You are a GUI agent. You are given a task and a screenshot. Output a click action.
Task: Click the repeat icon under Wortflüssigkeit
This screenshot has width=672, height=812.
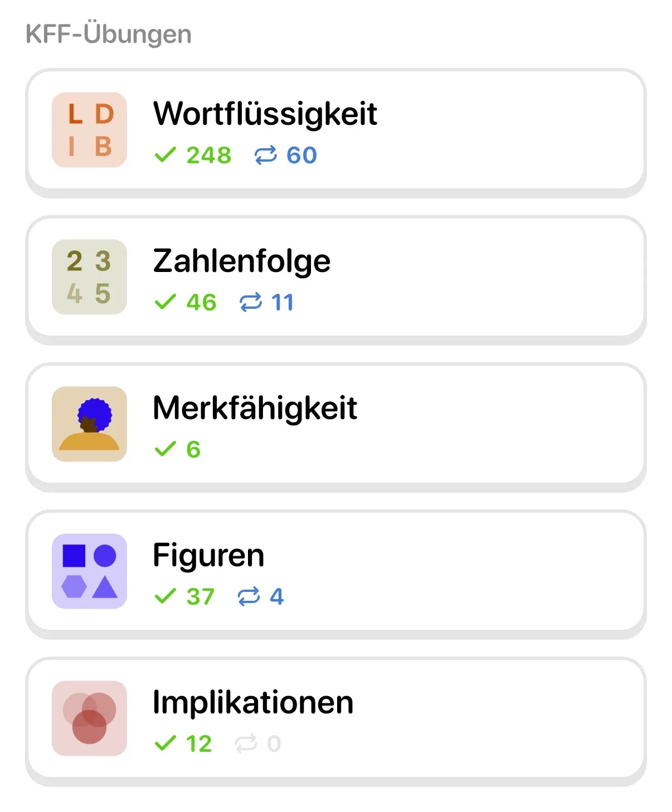[x=265, y=155]
